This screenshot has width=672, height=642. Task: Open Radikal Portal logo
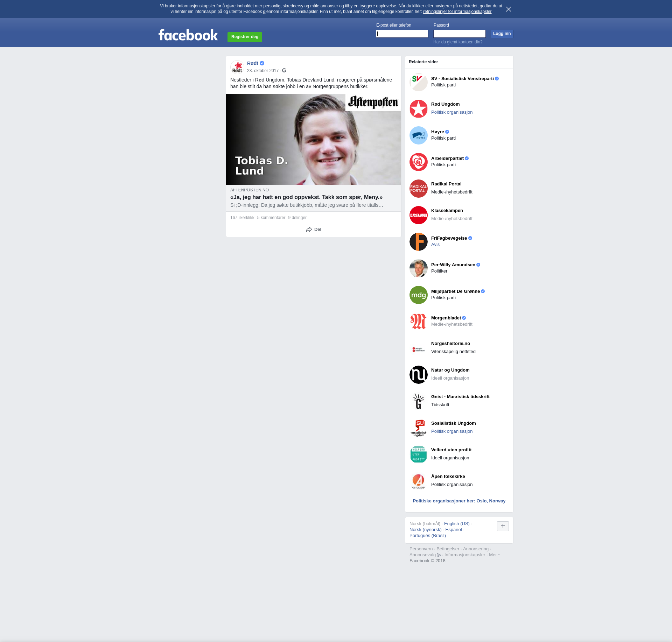click(x=419, y=189)
